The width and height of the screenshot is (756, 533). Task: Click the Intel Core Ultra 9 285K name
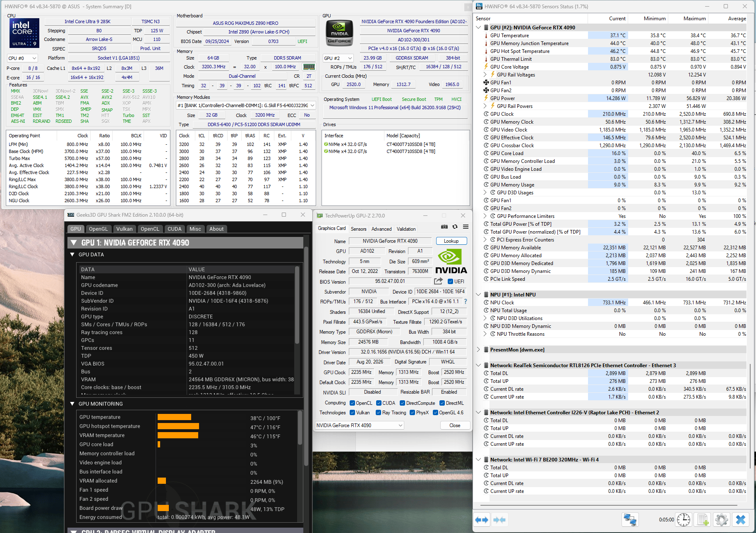(87, 22)
